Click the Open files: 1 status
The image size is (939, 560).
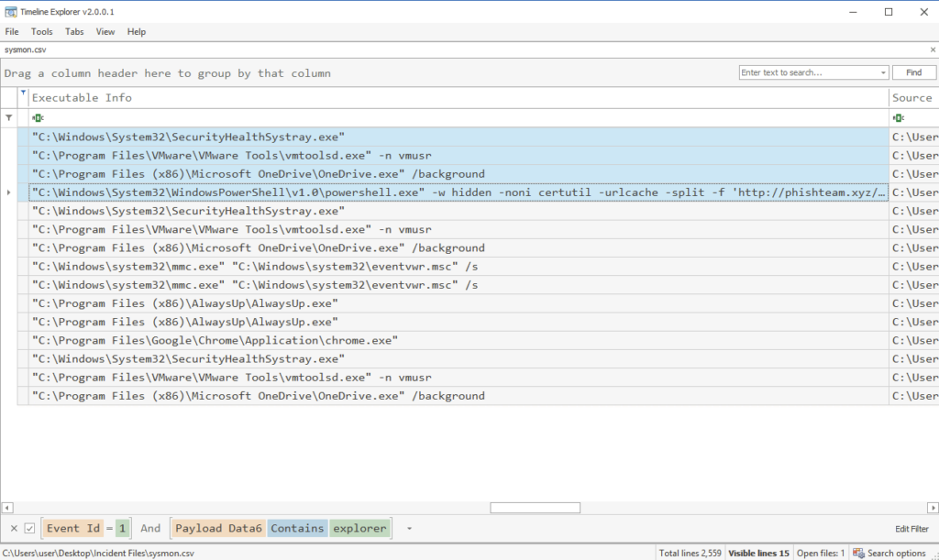pyautogui.click(x=821, y=554)
